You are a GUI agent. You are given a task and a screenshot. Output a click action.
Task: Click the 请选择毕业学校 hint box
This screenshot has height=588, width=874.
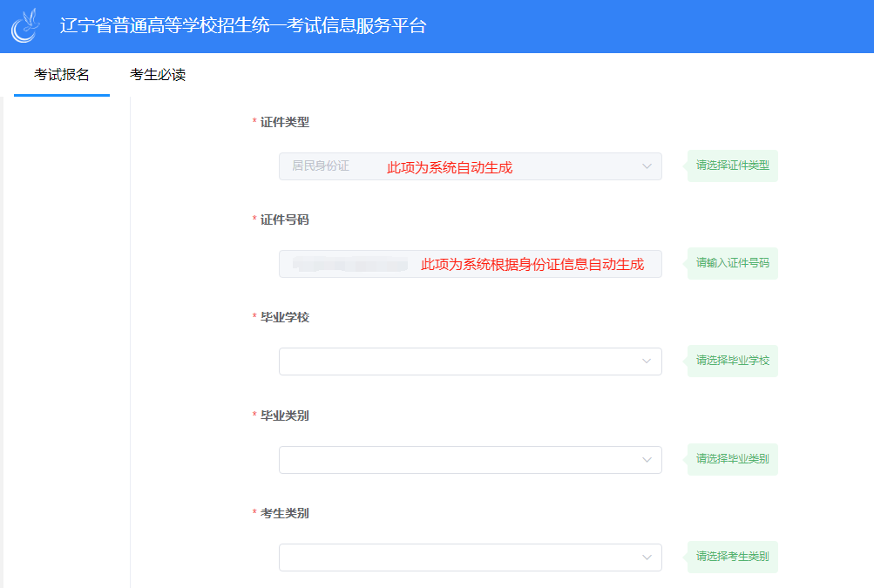coord(732,361)
